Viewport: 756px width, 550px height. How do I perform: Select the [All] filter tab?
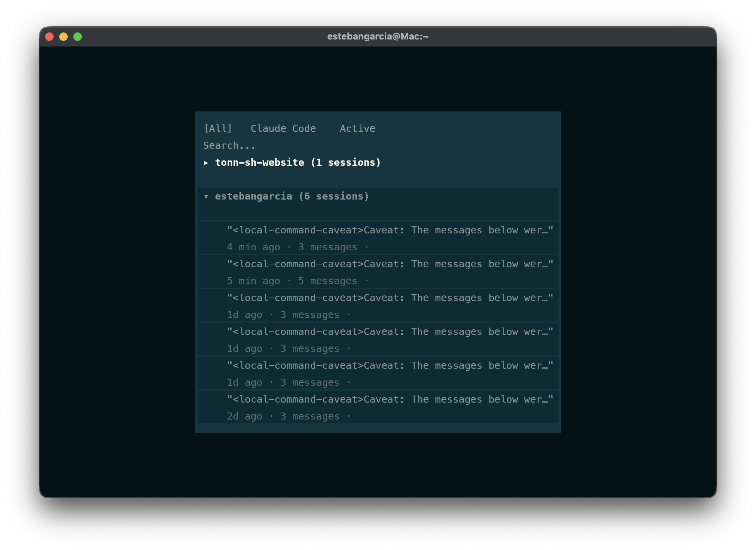point(218,128)
